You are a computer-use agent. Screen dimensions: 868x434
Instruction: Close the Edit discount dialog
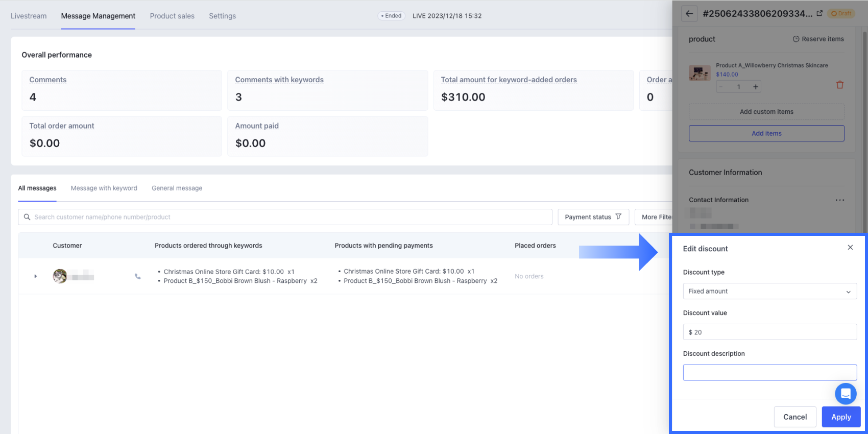pos(850,248)
